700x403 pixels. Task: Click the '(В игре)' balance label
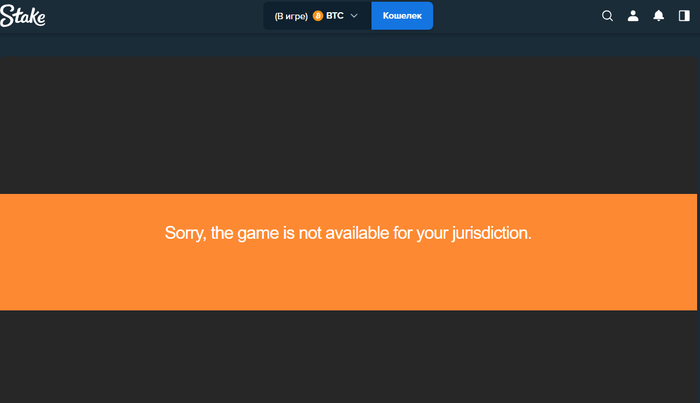[291, 17]
